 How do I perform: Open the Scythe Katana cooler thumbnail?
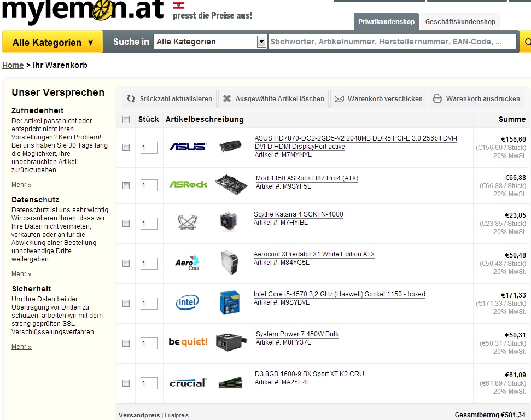point(229,222)
